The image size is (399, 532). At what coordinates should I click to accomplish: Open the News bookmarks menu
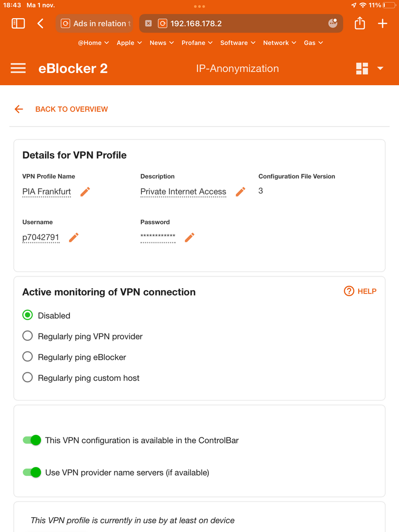162,43
